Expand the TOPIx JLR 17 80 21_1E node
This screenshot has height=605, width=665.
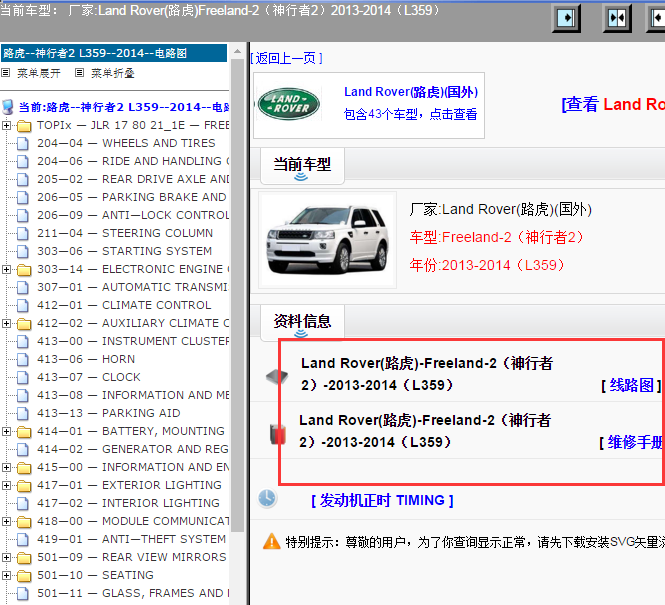point(6,125)
